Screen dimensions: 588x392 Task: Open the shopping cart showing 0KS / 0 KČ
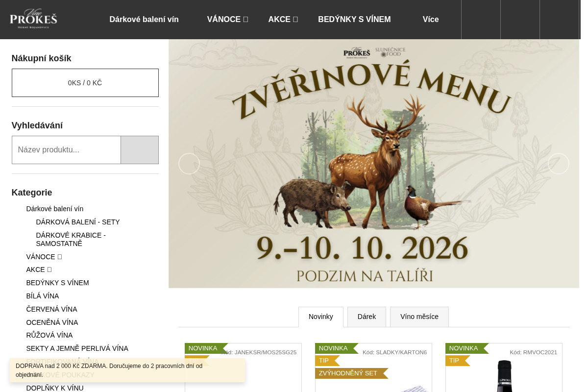[x=85, y=83]
